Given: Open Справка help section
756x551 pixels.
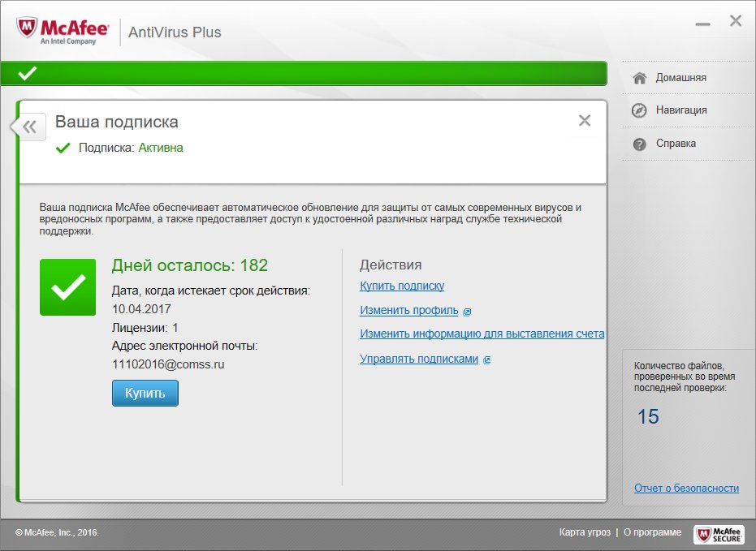Looking at the screenshot, I should [676, 143].
